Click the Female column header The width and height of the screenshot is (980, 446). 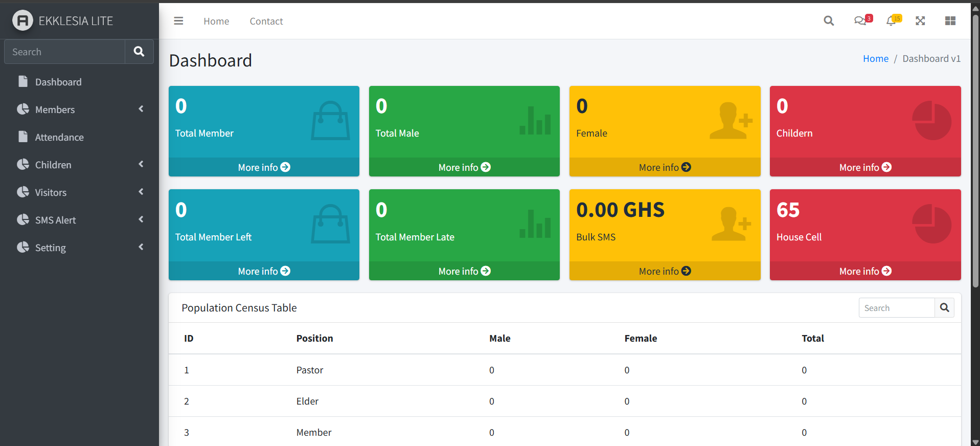click(x=641, y=338)
